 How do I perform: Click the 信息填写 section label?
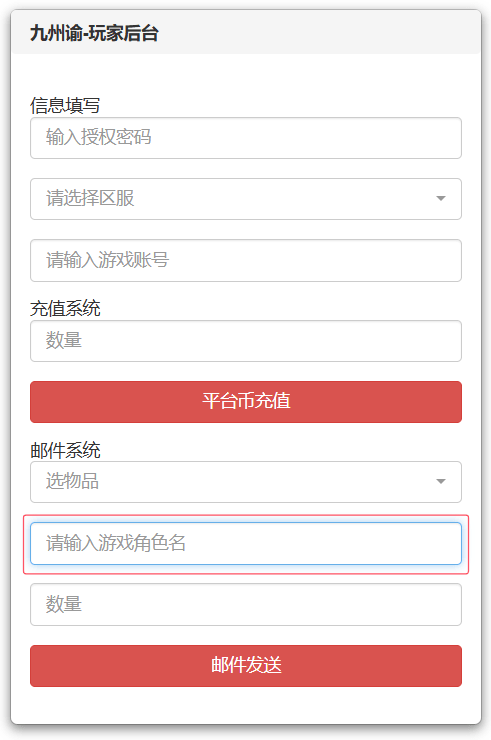65,105
